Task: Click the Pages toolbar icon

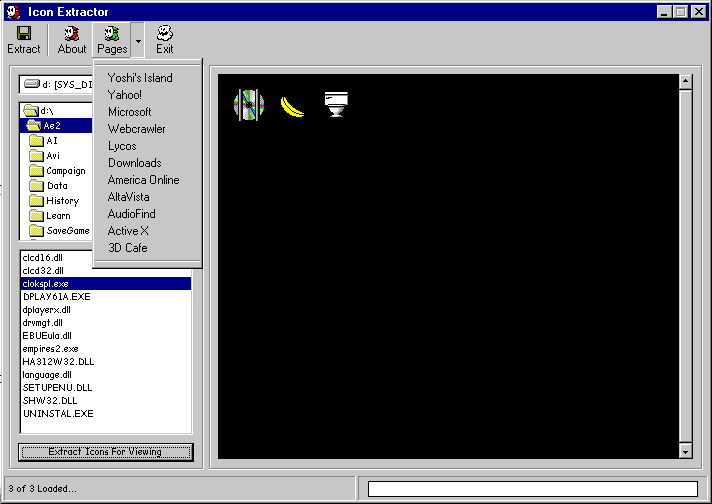Action: [112, 34]
